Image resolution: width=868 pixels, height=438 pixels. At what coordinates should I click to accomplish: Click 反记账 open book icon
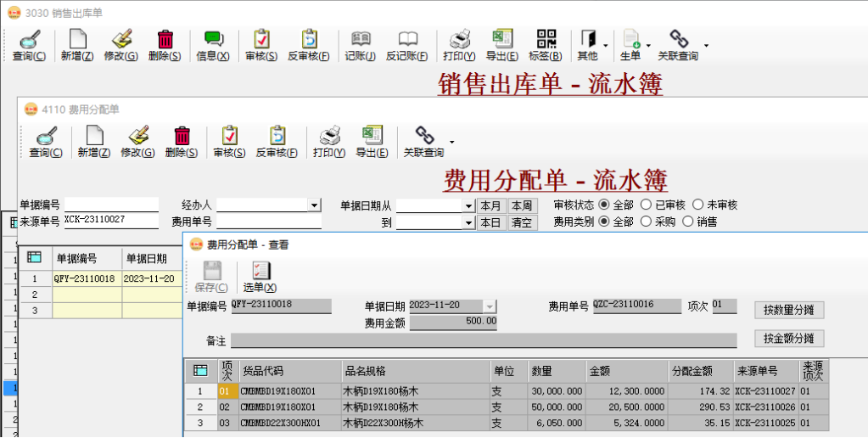coord(407,39)
